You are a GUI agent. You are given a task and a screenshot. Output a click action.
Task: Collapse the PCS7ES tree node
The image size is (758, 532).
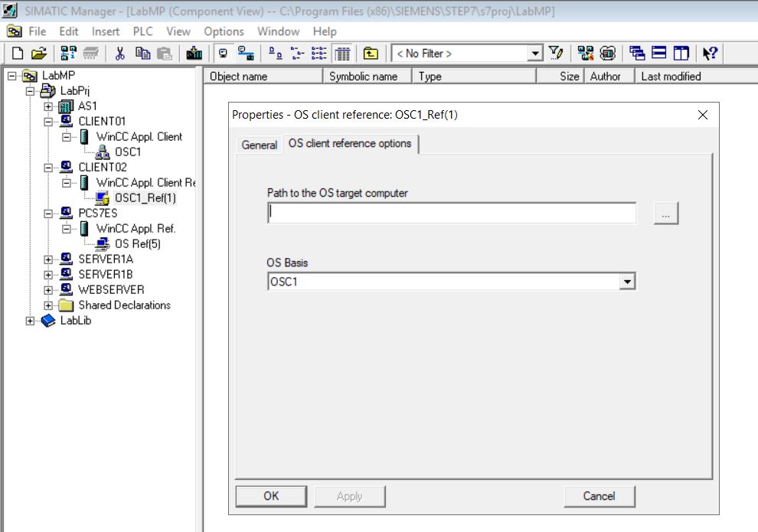tap(48, 214)
